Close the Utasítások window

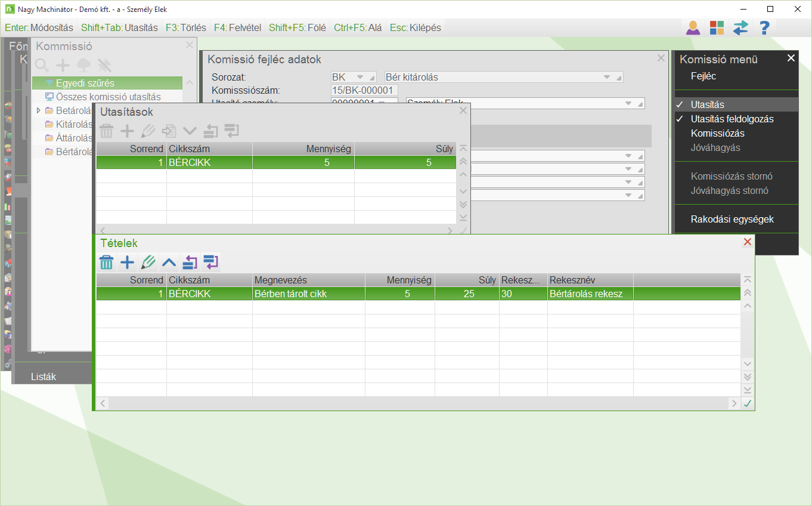463,110
